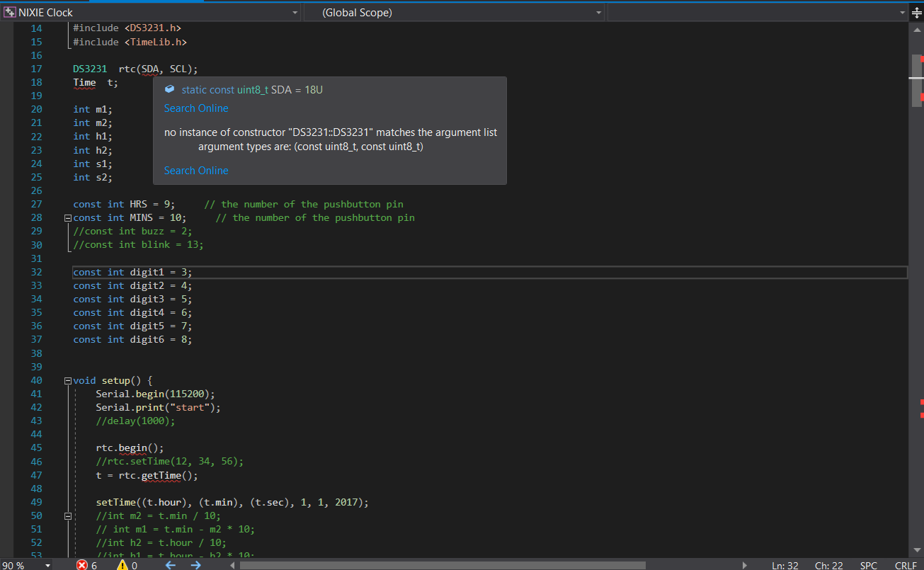This screenshot has height=570, width=924.
Task: Click the underlined Time type on line 18
Action: tap(84, 82)
